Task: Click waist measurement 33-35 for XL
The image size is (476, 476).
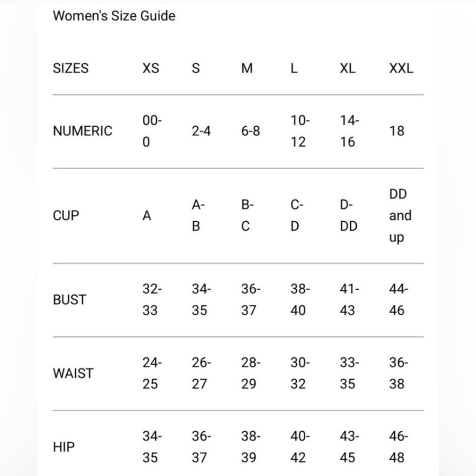Action: (x=349, y=374)
